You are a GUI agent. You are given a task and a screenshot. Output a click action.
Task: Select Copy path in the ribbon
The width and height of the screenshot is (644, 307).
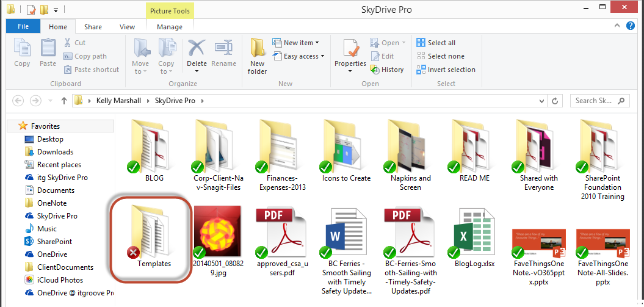point(85,56)
